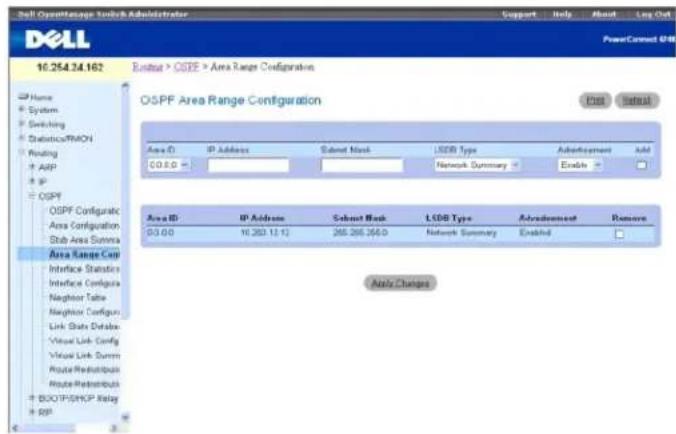Click the table subnet mask 255.255.255.0
This screenshot has width=676, height=434.
[360, 233]
